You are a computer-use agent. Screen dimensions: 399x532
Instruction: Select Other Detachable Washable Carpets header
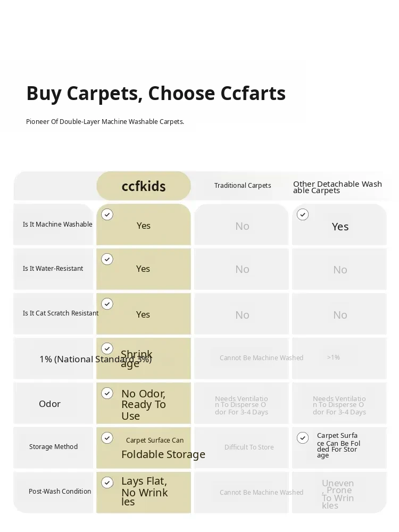[x=338, y=187]
